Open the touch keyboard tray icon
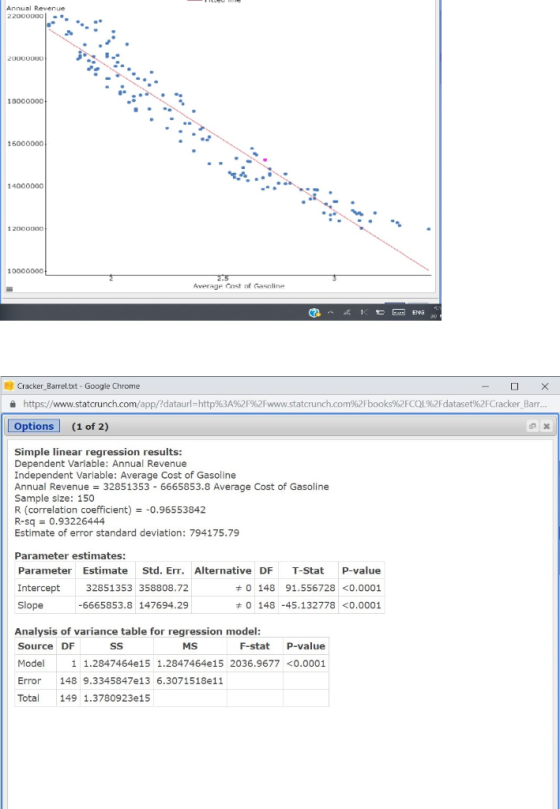Viewport: 560px width, 809px height. coord(398,312)
